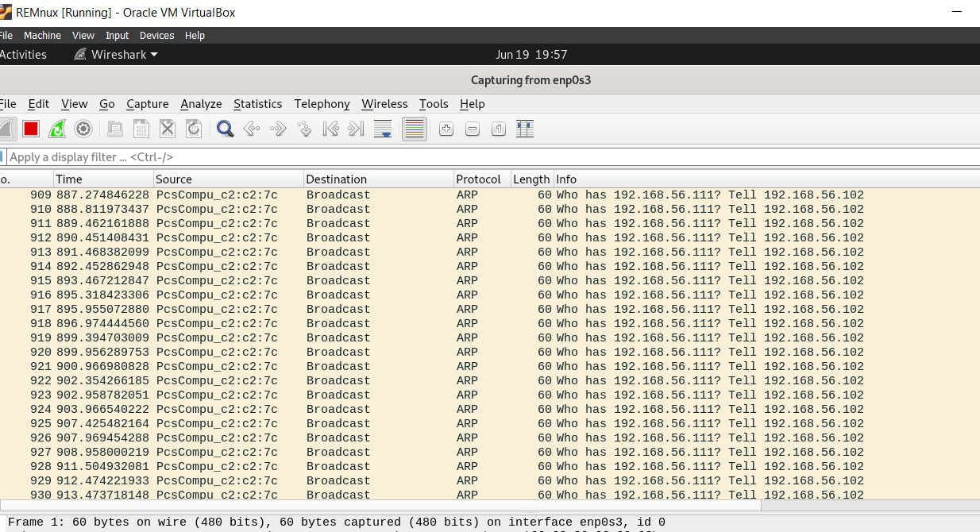Open the Go menu
980x532 pixels.
pos(107,104)
